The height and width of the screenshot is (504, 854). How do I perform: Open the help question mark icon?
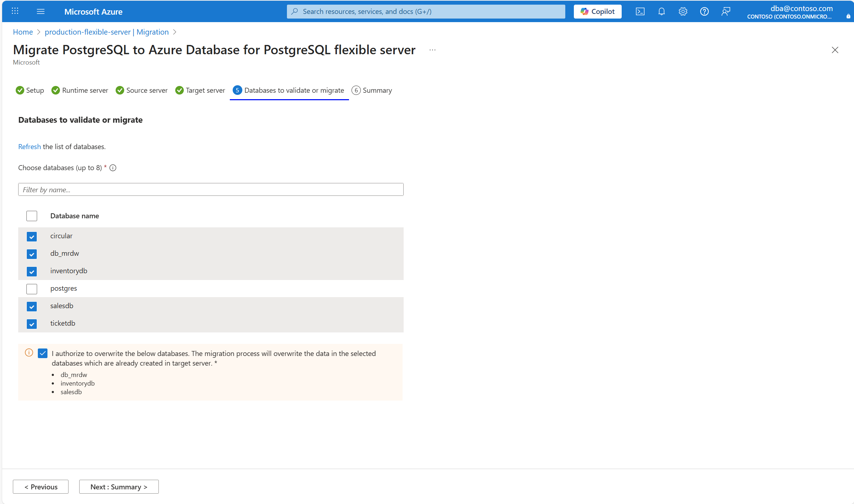pos(704,11)
